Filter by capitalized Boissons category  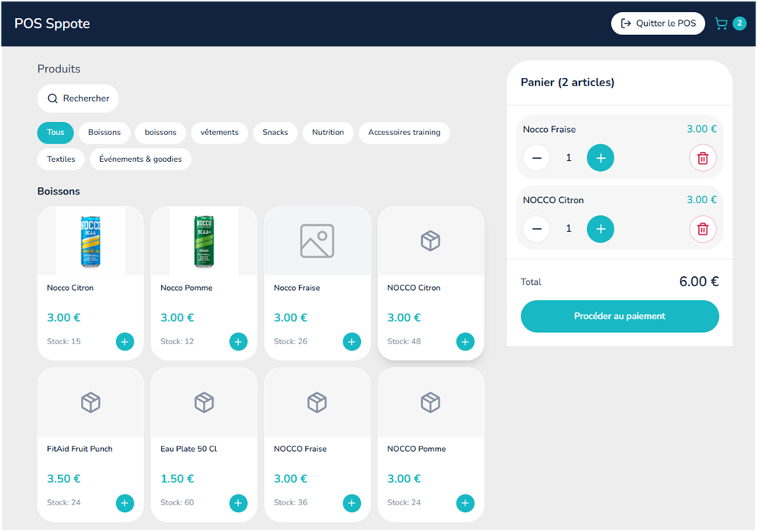[105, 132]
